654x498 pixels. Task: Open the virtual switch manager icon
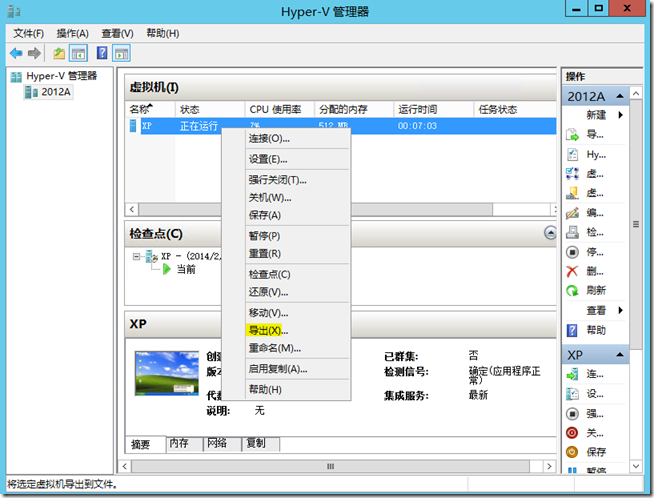pos(572,174)
